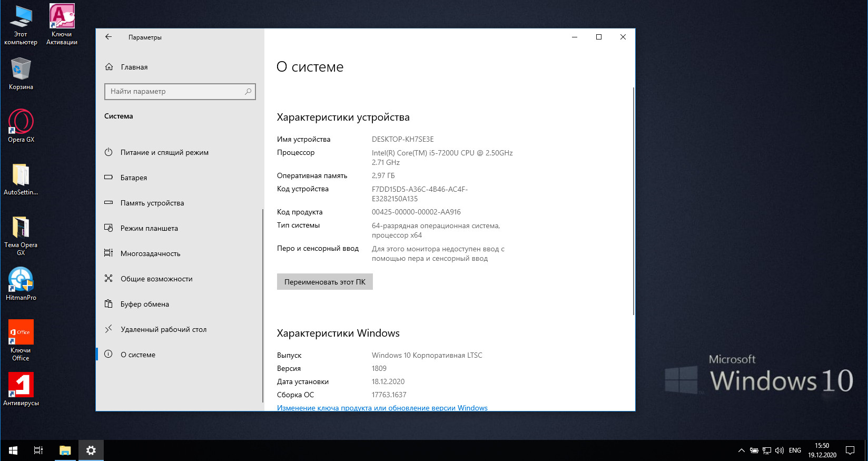Screen dimensions: 868x461
Task: Click the volume speaker tray icon
Action: [x=780, y=450]
